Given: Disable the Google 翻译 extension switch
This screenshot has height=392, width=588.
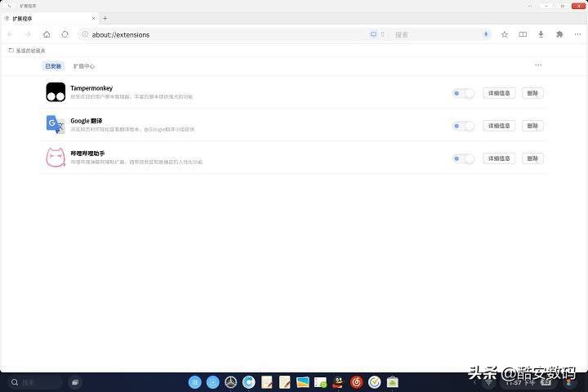Looking at the screenshot, I should click(463, 126).
